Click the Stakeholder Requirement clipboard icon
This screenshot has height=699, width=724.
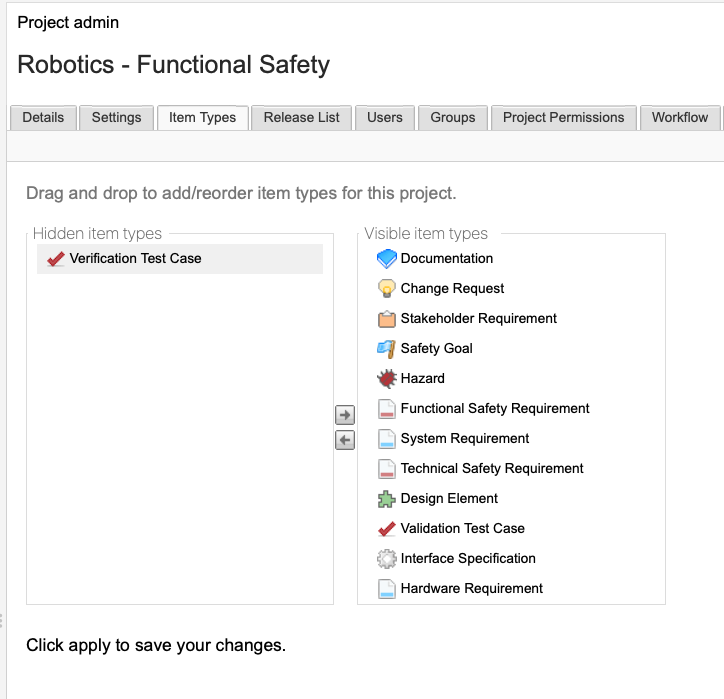pyautogui.click(x=386, y=319)
